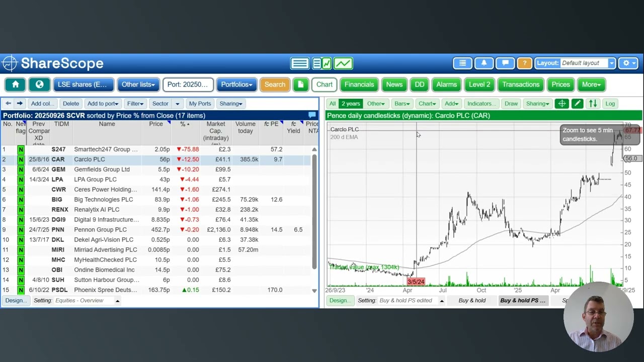This screenshot has height=362, width=644.
Task: Open alerts bell icon
Action: [484, 63]
